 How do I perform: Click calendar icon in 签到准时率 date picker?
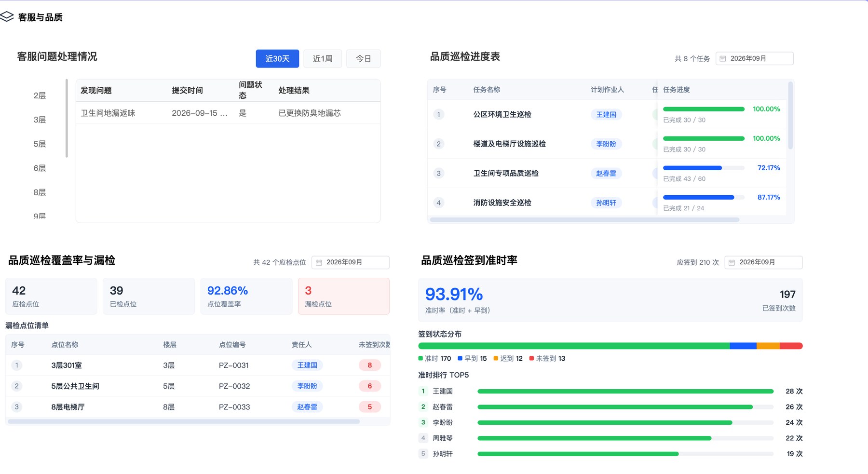732,262
